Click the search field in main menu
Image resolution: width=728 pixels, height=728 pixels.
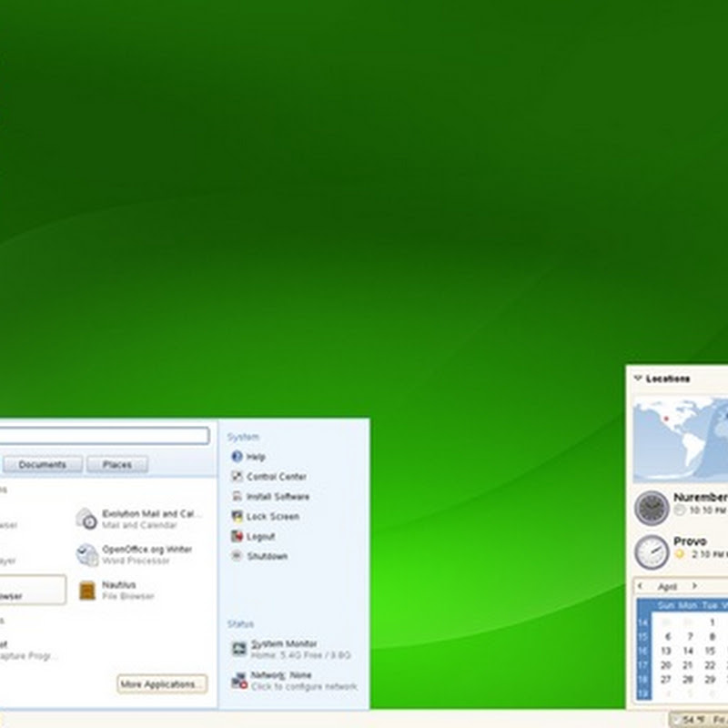(x=104, y=437)
